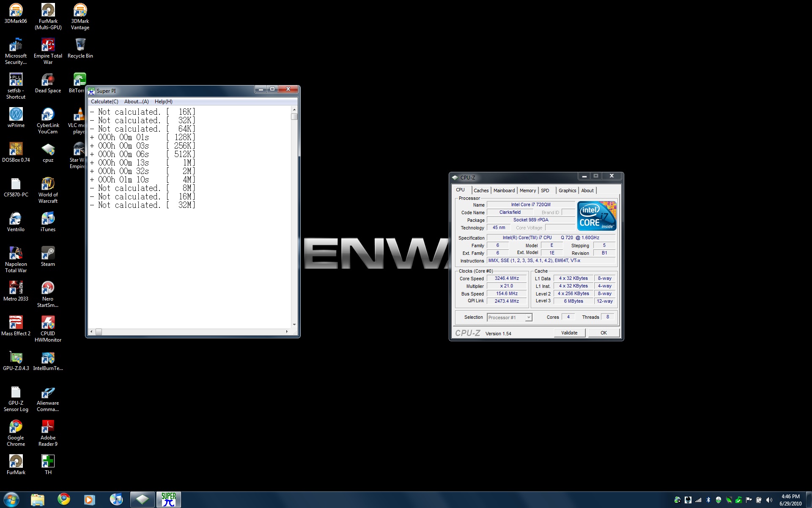Switch to Memory tab in CPU-Z
The height and width of the screenshot is (508, 812).
tap(528, 190)
